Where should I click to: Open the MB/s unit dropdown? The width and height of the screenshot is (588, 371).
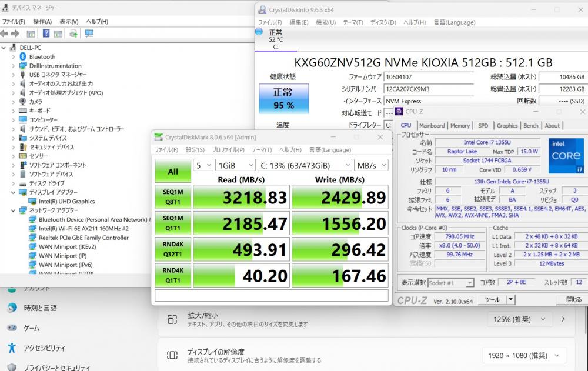(x=371, y=165)
